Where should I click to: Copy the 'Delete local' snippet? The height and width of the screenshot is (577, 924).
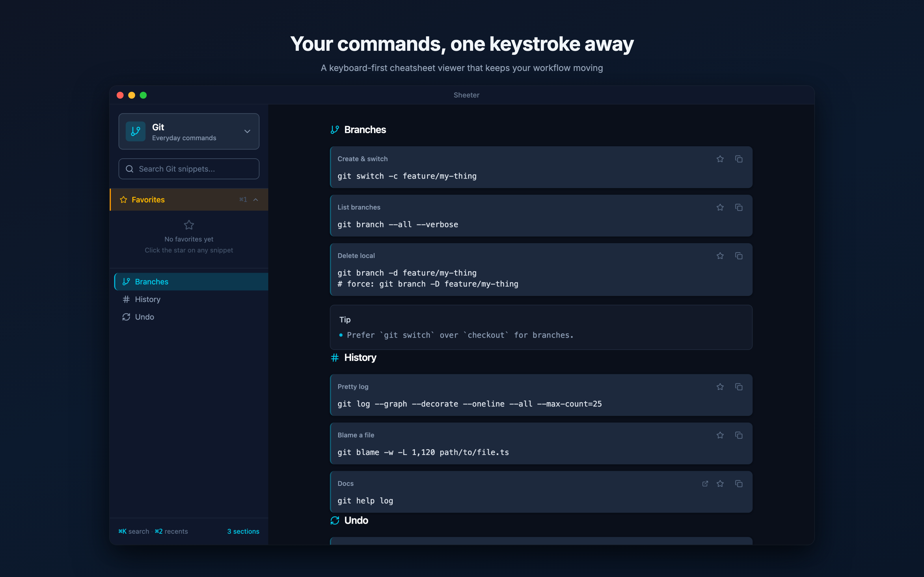pos(738,256)
